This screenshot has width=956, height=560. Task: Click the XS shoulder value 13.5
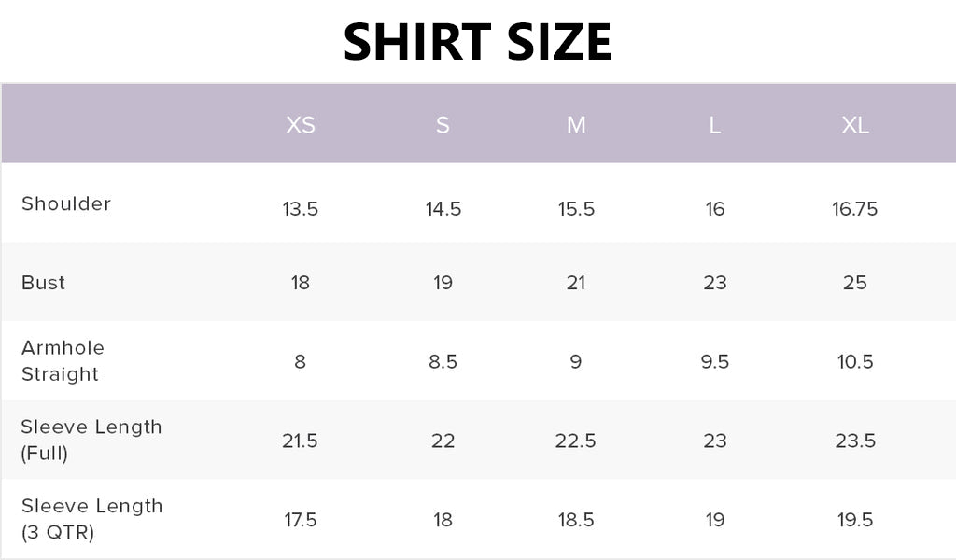[x=301, y=209]
